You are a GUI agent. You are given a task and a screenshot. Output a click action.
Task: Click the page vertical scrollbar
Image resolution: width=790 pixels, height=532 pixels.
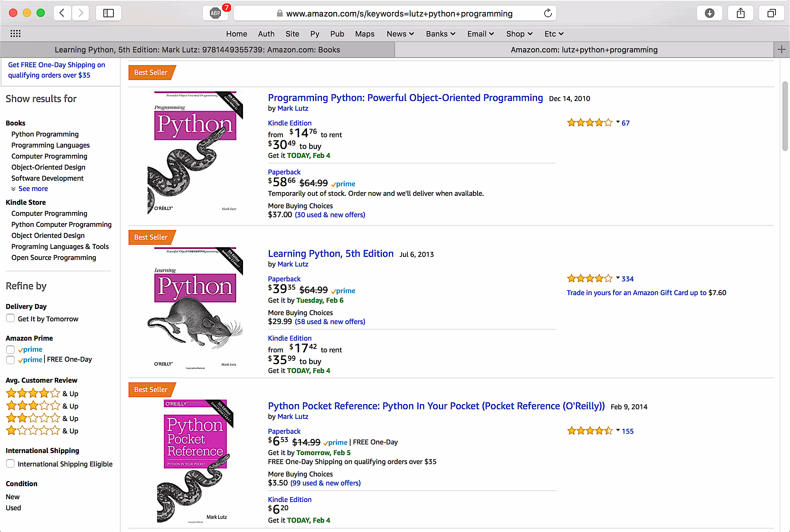785,116
